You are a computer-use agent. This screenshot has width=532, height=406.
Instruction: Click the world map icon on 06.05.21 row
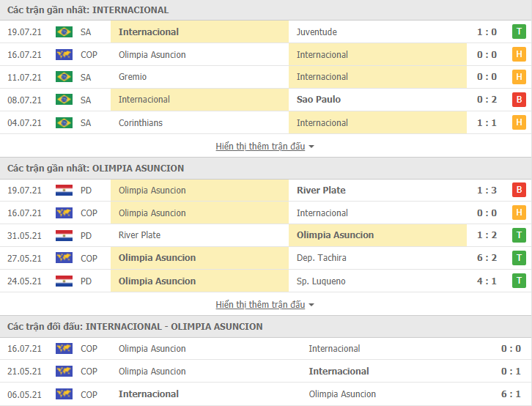pyautogui.click(x=64, y=394)
